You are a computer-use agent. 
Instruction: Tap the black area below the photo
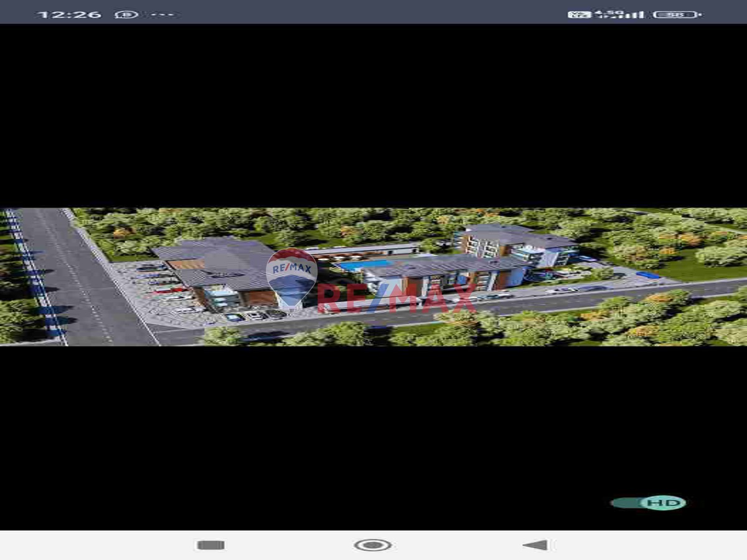[374, 436]
